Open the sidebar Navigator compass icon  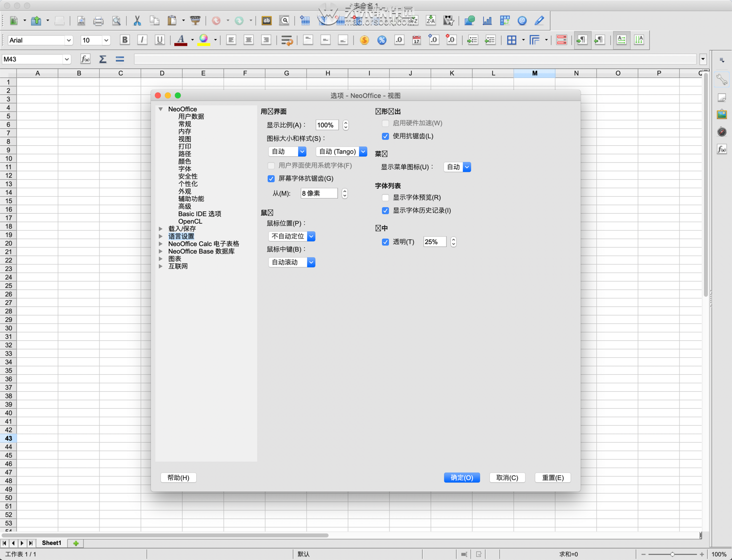point(722,132)
